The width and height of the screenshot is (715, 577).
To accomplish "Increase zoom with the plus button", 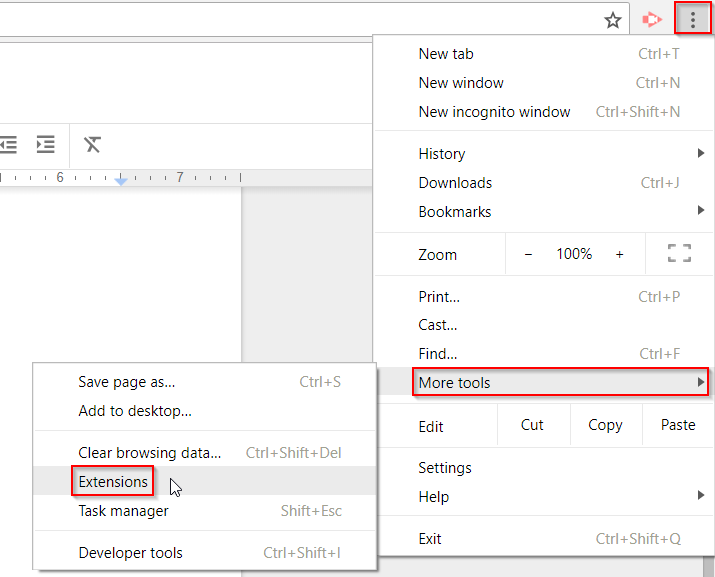I will (x=619, y=255).
